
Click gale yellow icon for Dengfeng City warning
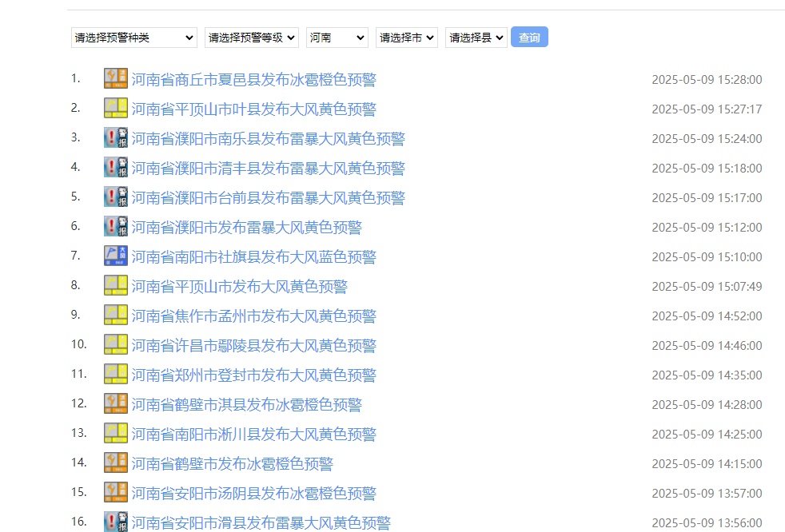(116, 374)
